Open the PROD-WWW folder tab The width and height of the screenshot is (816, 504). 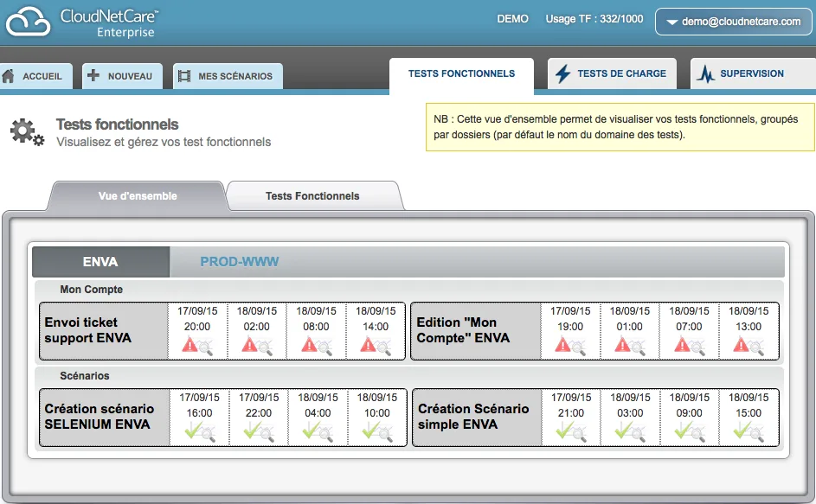pos(240,262)
